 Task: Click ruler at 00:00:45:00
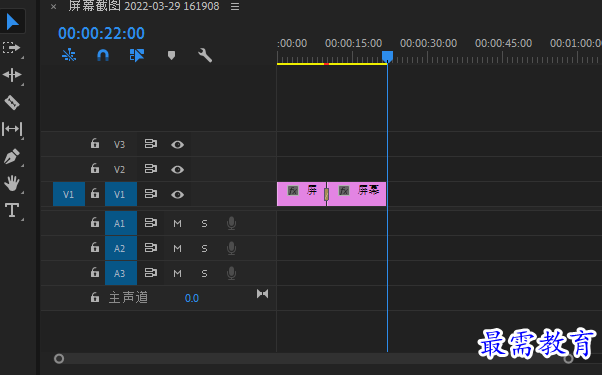pos(503,43)
